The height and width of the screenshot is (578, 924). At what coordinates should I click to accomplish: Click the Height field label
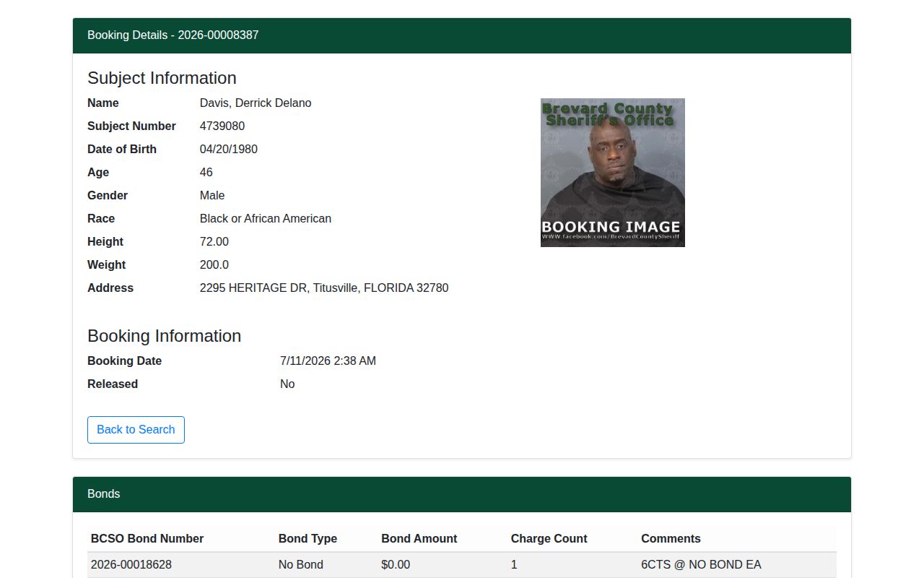tap(105, 242)
